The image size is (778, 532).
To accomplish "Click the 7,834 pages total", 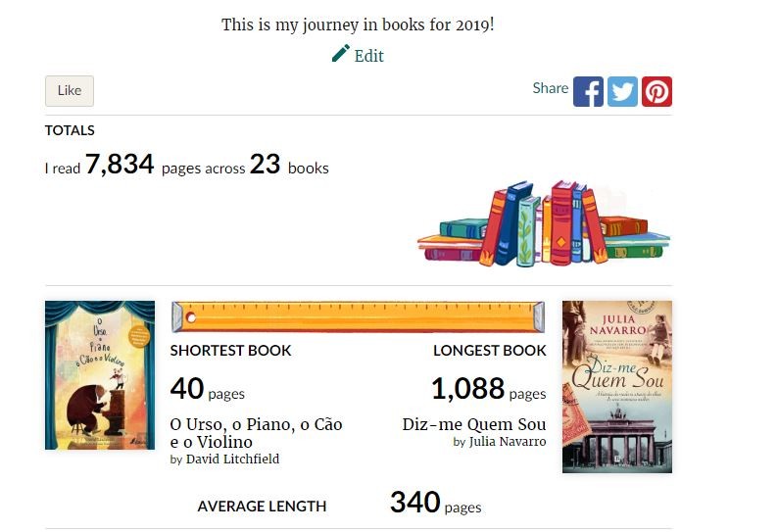I will (120, 165).
